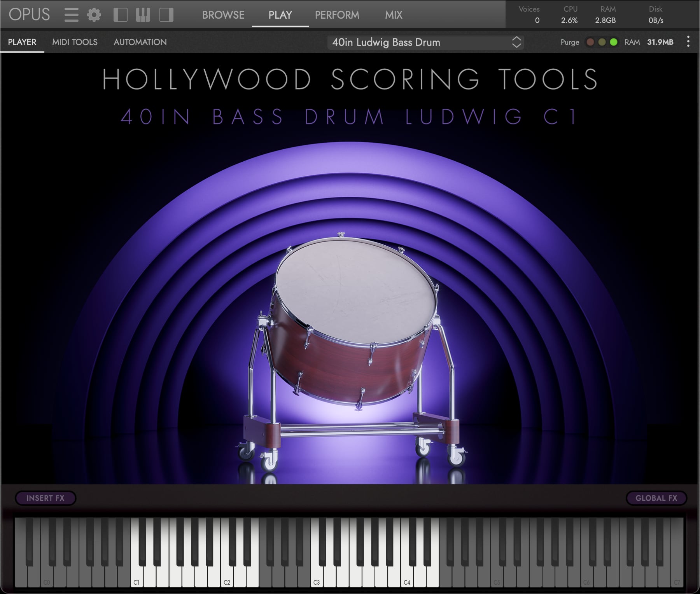700x594 pixels.
Task: Click the red Purge indicator dot
Action: 590,42
